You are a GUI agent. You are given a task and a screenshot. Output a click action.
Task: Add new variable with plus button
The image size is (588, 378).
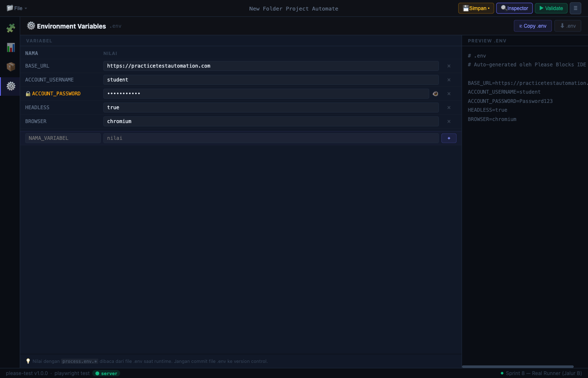pyautogui.click(x=449, y=138)
